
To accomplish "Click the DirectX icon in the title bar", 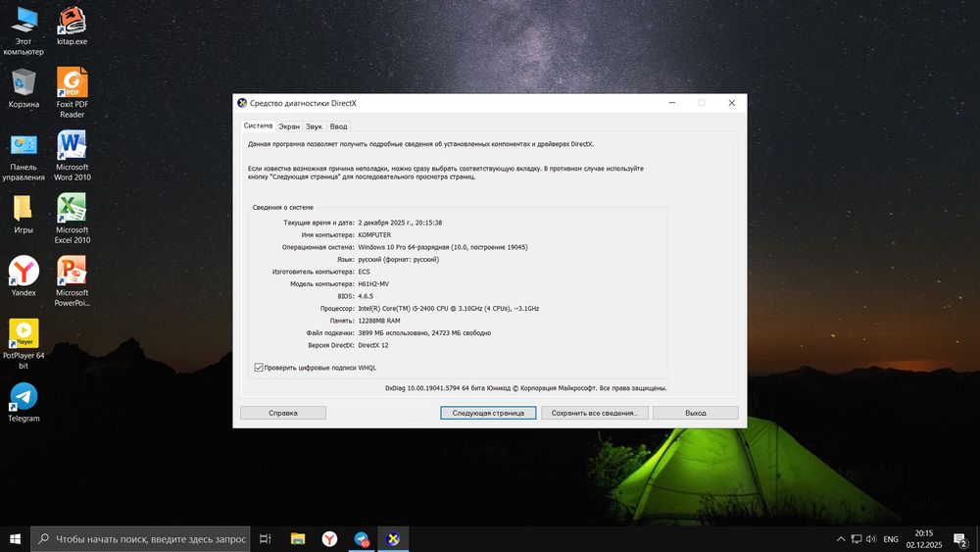I will click(242, 103).
